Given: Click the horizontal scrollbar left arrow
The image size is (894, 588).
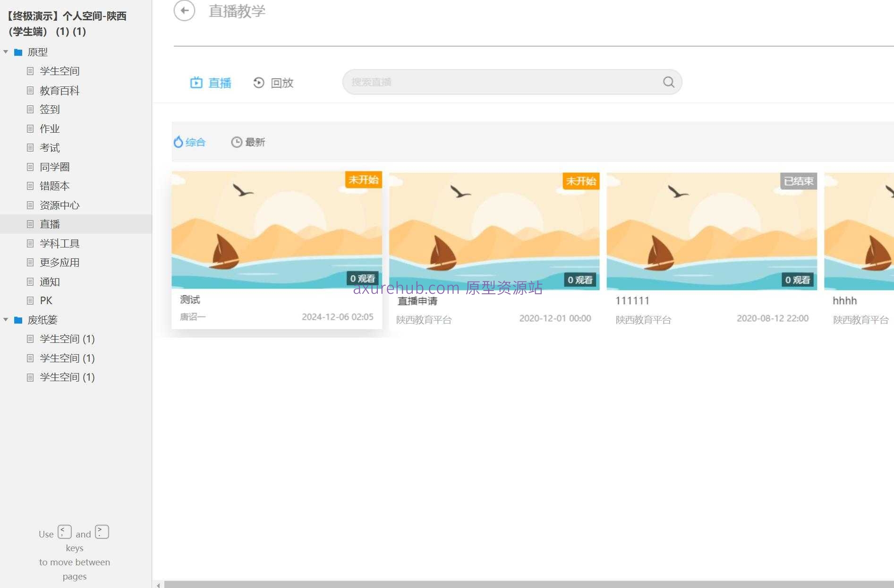Looking at the screenshot, I should click(158, 585).
